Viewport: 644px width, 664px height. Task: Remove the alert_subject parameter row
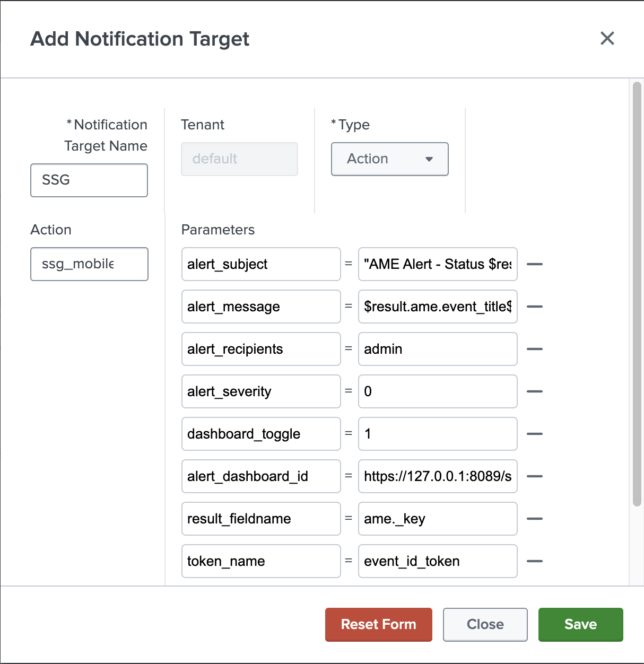click(535, 264)
